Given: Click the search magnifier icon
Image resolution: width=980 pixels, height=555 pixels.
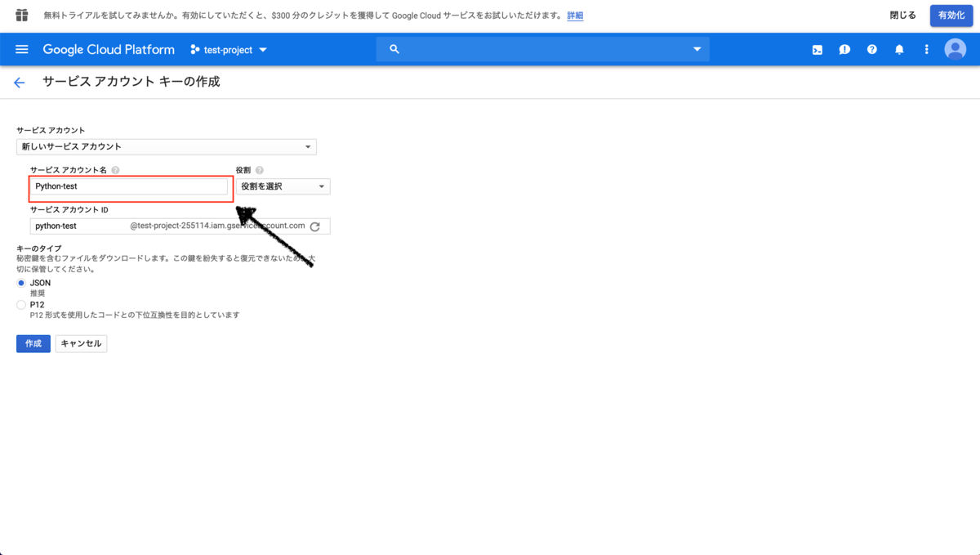Looking at the screenshot, I should (394, 50).
